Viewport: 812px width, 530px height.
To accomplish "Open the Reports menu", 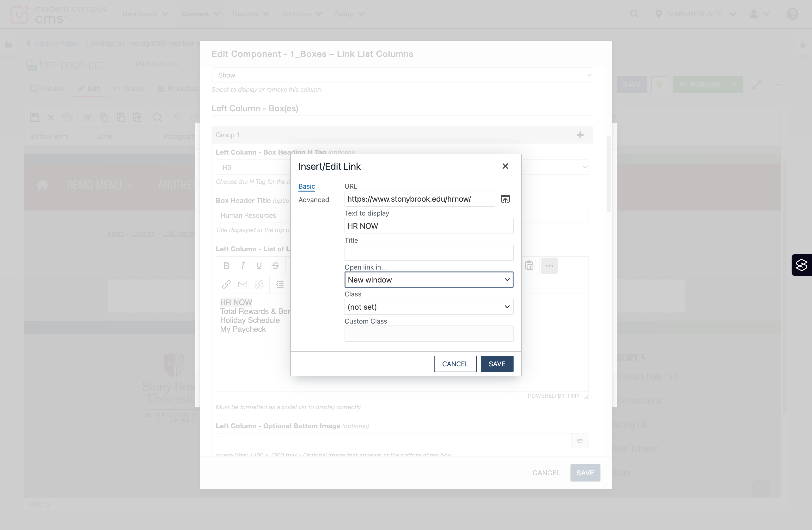I will point(251,14).
